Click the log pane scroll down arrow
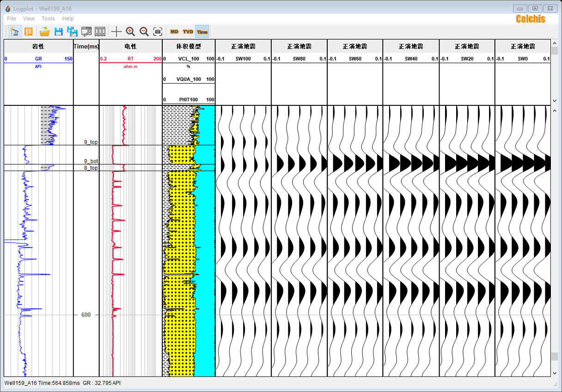This screenshot has height=392, width=562. click(x=555, y=373)
